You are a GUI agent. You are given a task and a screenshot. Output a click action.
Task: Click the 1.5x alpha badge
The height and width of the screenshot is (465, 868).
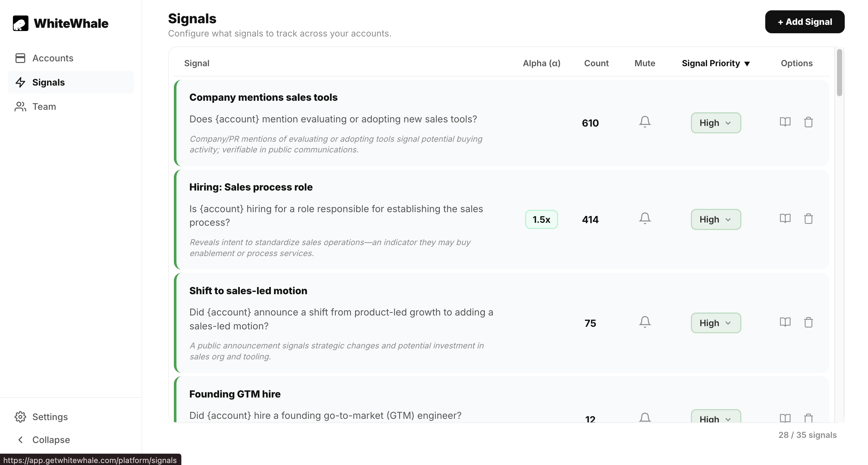[541, 220]
